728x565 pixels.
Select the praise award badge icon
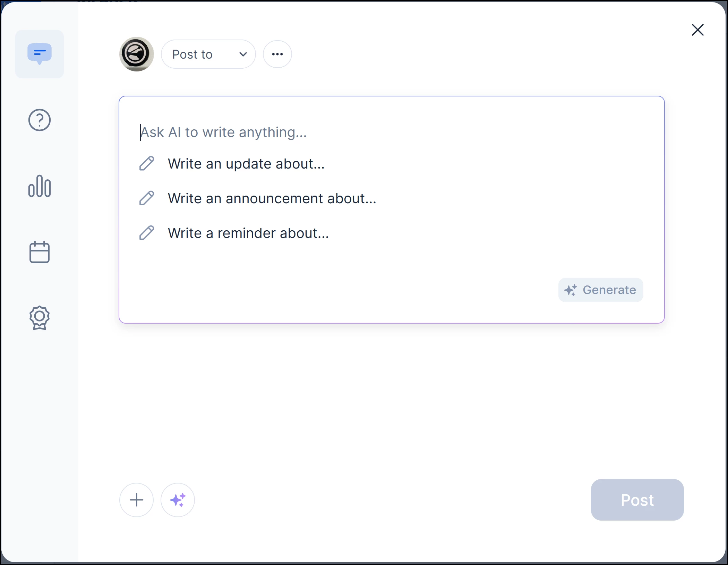pos(40,317)
